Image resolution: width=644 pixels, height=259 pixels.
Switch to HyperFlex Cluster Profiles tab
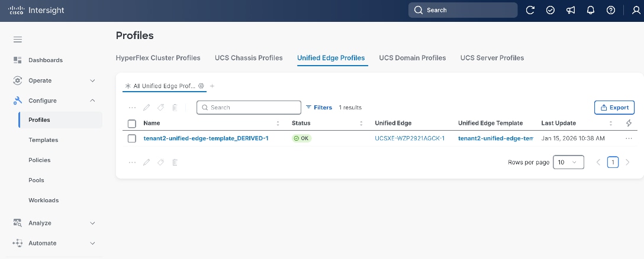pyautogui.click(x=158, y=58)
